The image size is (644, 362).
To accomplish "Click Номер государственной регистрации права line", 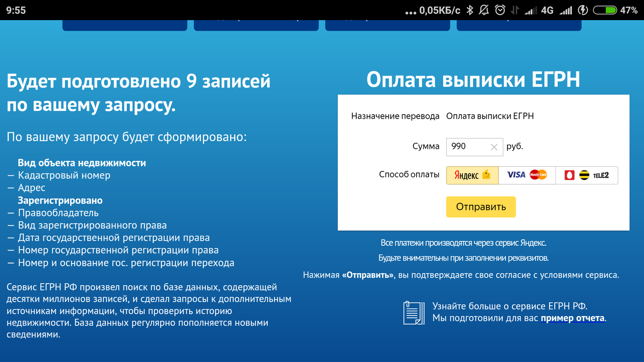I will tap(118, 250).
